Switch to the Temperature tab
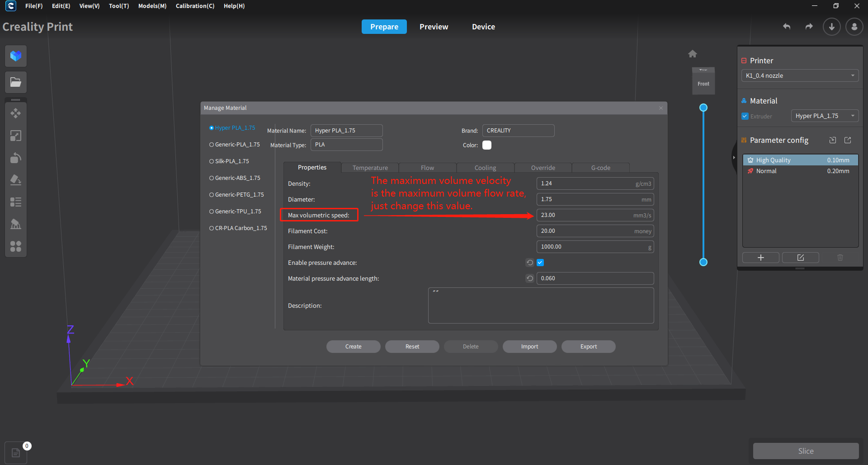 (370, 168)
